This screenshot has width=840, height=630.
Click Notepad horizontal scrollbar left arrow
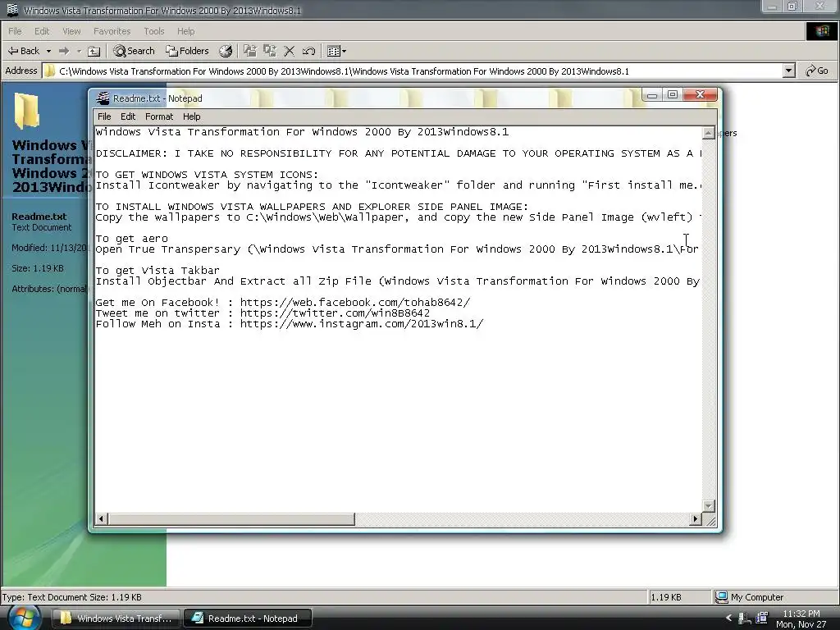click(x=101, y=518)
